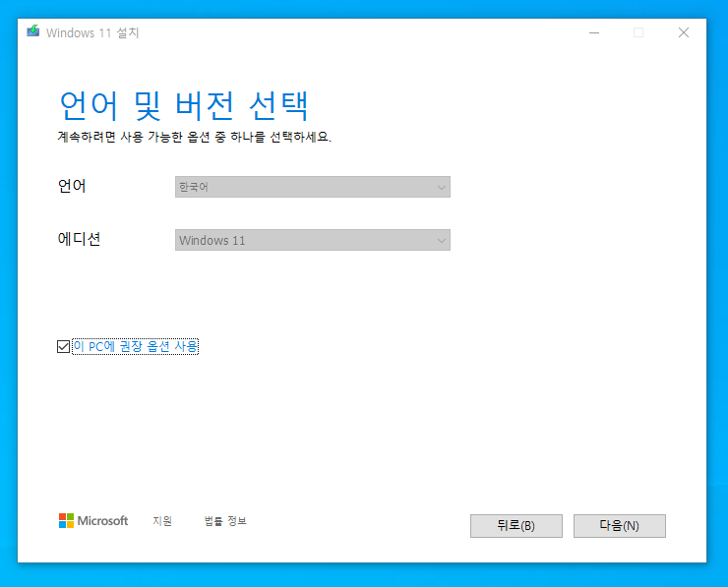Viewport: 728px width, 587px height.
Task: Click the '이 PC에 권장 옵션 사용' label text
Action: tap(136, 347)
